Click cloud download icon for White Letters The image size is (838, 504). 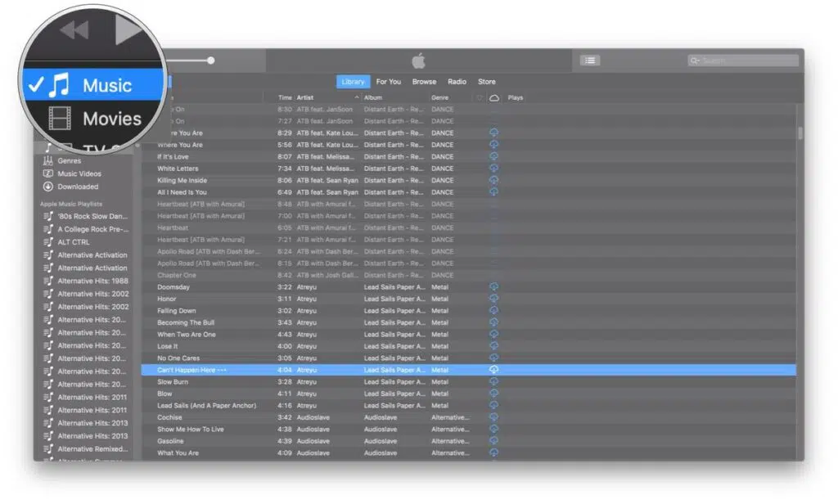tap(493, 168)
